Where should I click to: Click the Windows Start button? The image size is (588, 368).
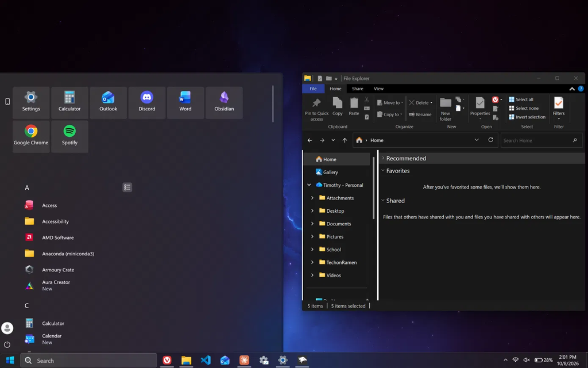tap(10, 361)
